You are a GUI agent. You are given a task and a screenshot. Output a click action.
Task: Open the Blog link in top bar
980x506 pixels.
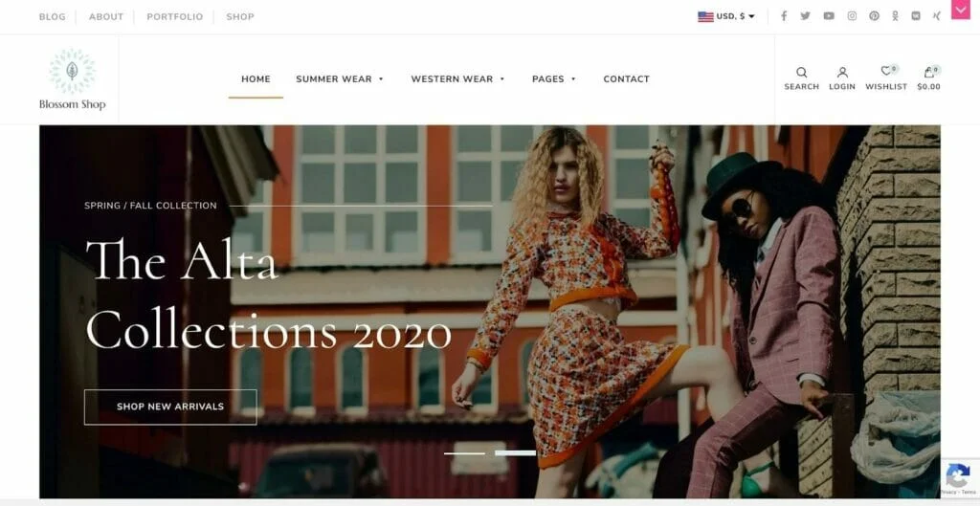tap(52, 17)
